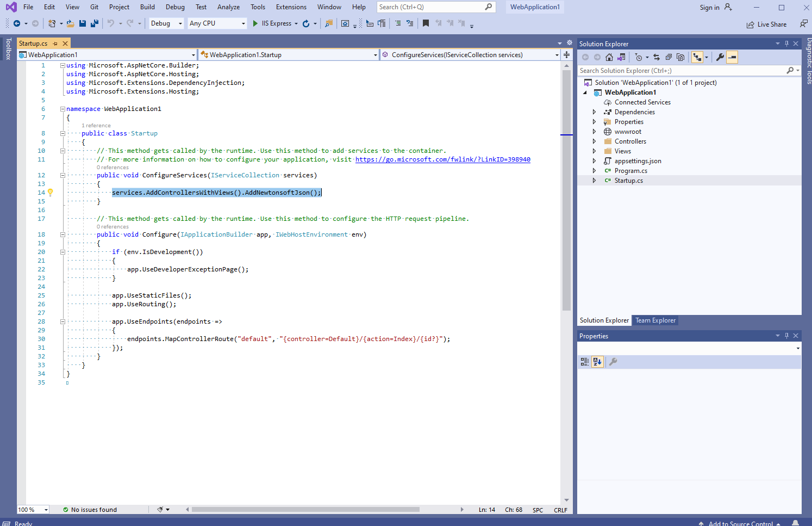
Task: Click the lightbulb quick actions icon
Action: coord(50,192)
